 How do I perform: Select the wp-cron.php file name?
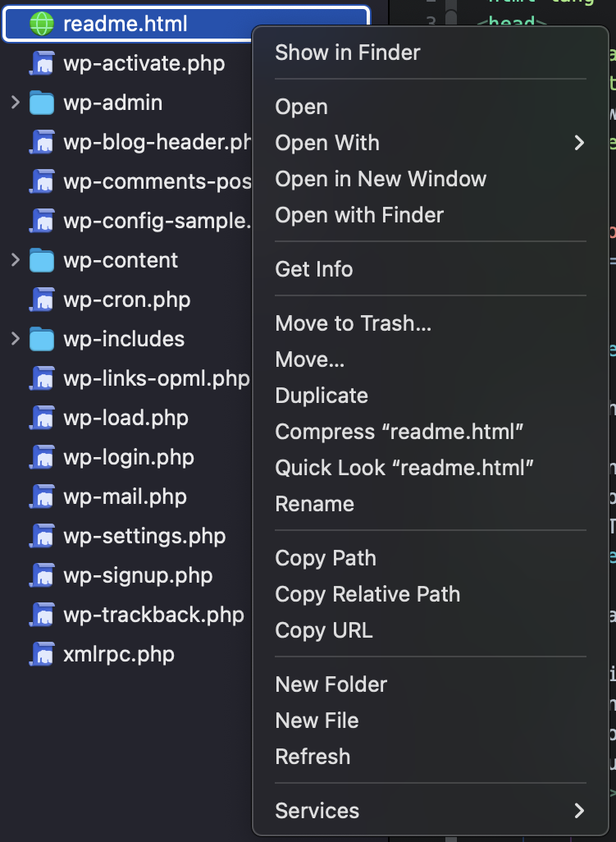point(127,300)
